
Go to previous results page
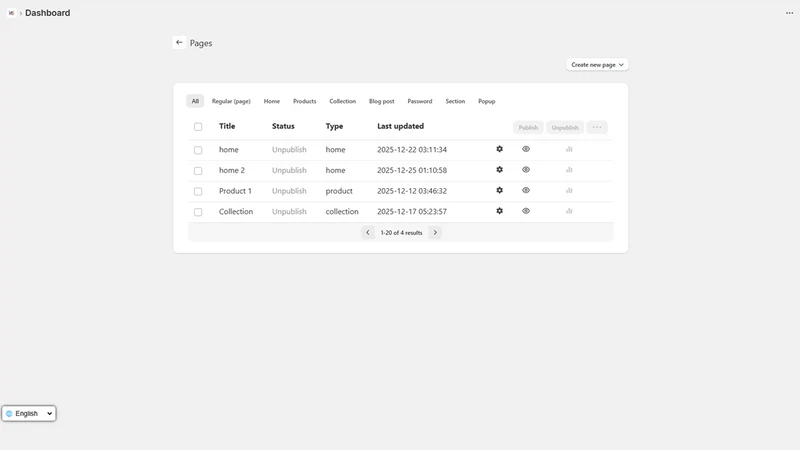pos(367,233)
